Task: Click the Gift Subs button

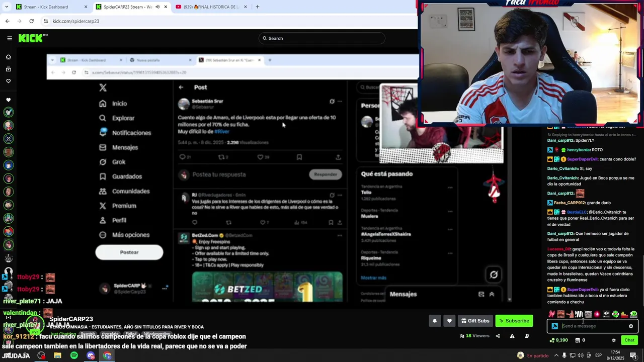Action: [x=475, y=321]
